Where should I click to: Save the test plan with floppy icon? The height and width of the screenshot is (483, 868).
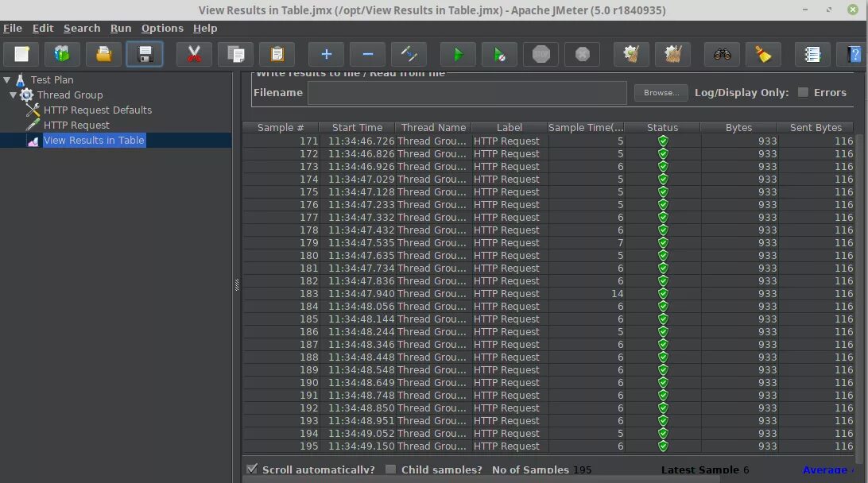(x=145, y=54)
